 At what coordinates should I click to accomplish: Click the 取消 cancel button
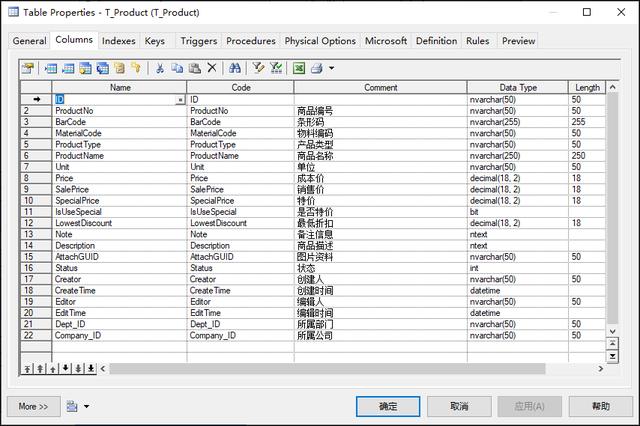[x=459, y=406]
